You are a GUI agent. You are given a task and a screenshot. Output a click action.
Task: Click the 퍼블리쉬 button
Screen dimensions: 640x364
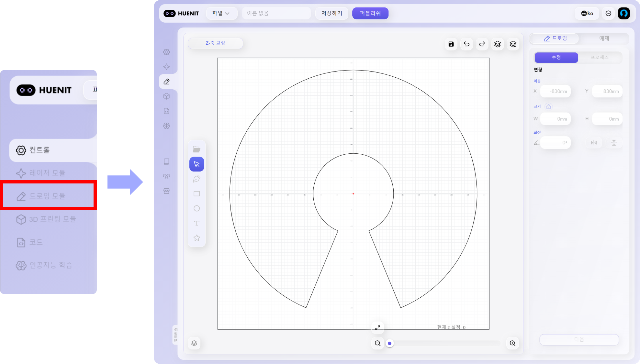(370, 13)
